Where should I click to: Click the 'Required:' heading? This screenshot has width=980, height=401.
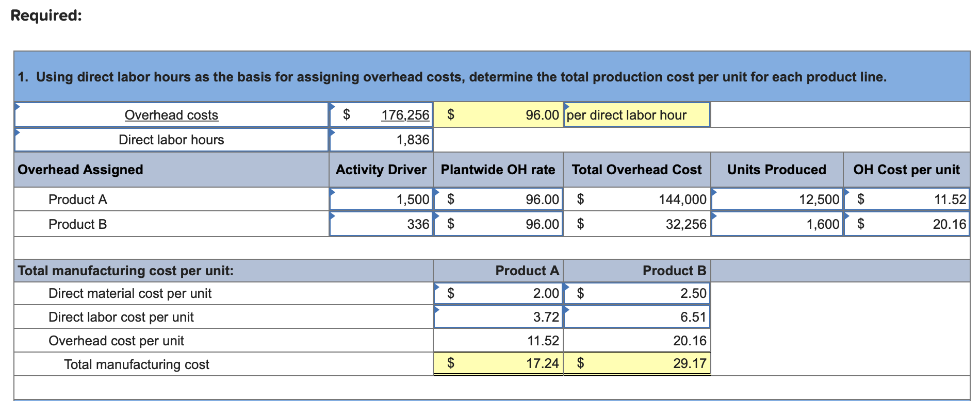(46, 15)
